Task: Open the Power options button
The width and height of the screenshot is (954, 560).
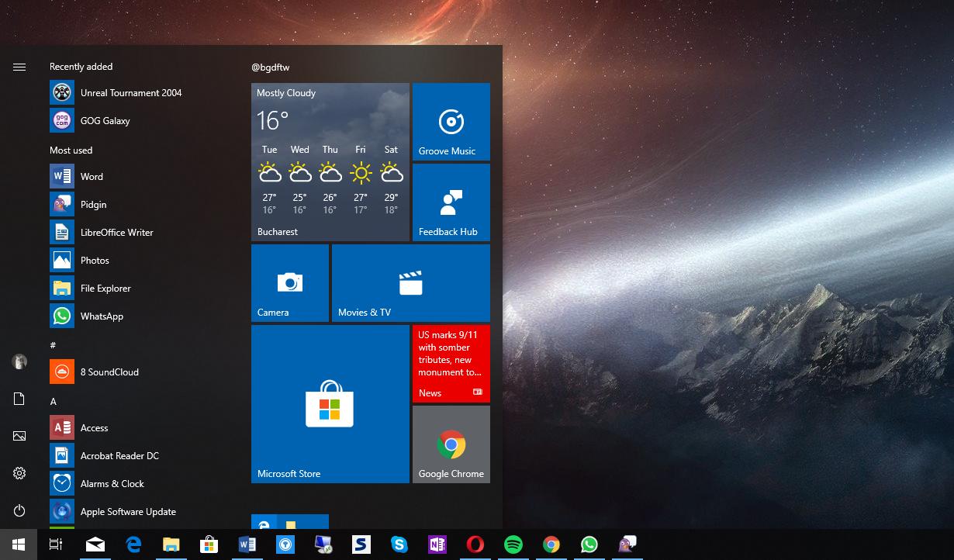Action: click(19, 510)
